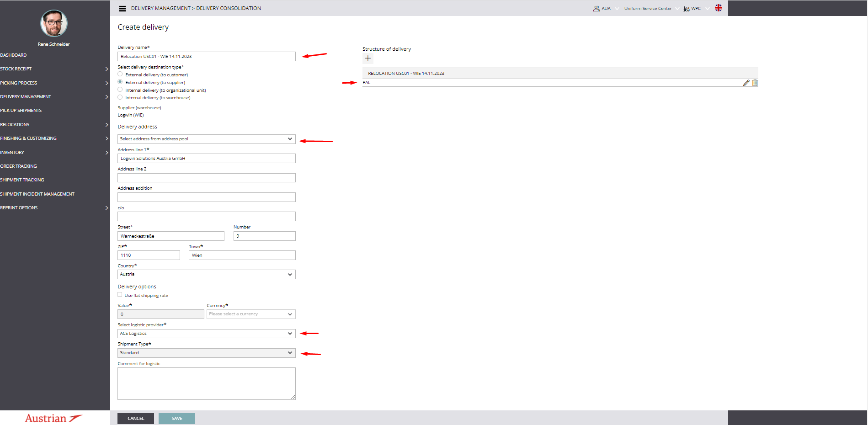
Task: Click the UK flag language icon
Action: [719, 8]
